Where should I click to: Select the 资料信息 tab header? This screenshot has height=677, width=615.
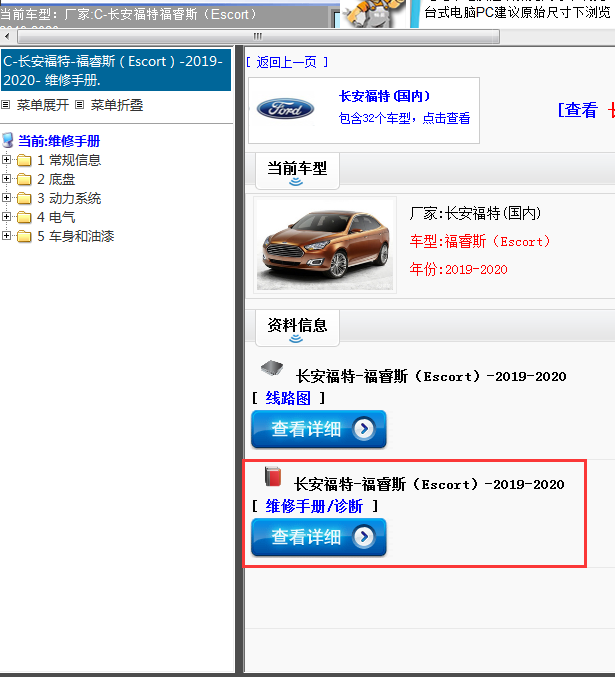point(297,327)
